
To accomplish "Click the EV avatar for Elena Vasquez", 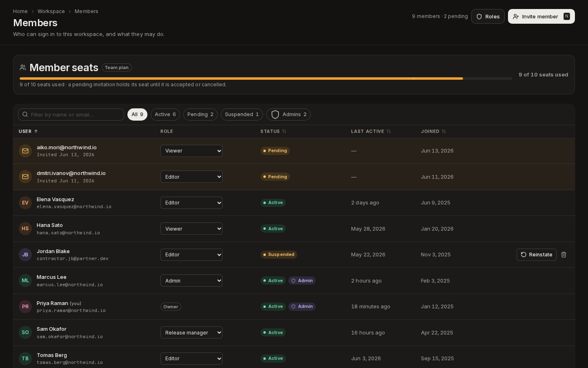I will point(25,203).
